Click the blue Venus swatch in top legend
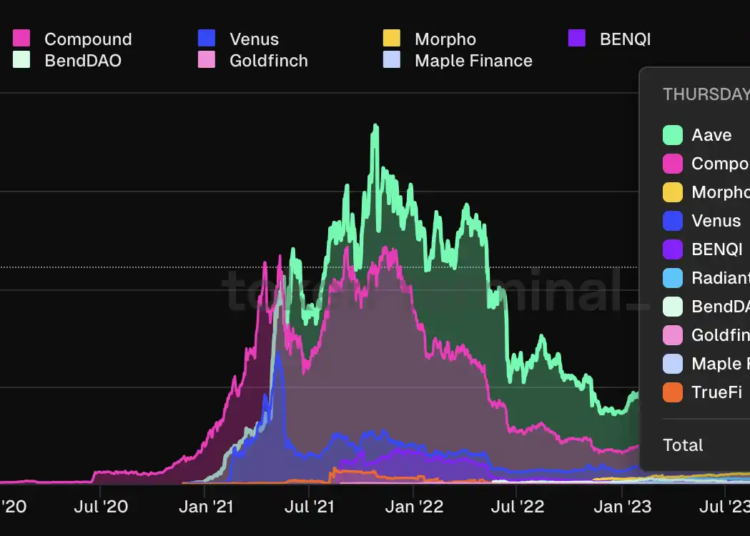The image size is (750, 536). [207, 39]
